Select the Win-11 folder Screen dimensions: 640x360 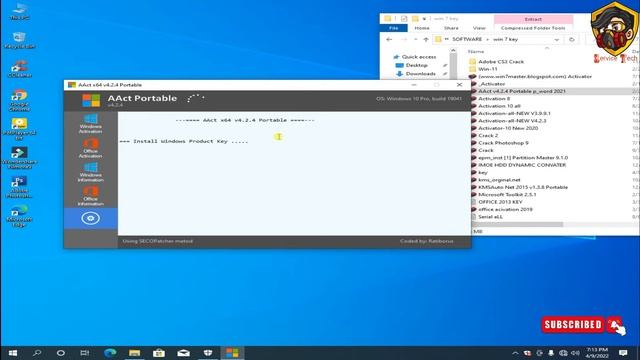tap(488, 69)
